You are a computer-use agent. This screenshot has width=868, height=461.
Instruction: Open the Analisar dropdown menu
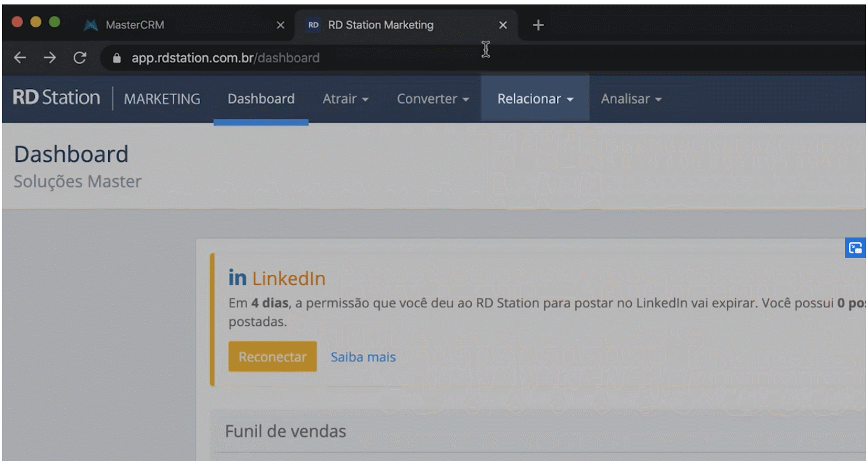pos(631,99)
